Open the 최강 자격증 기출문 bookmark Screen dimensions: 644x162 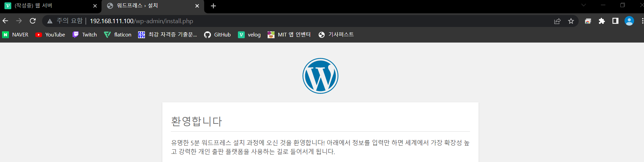click(167, 35)
